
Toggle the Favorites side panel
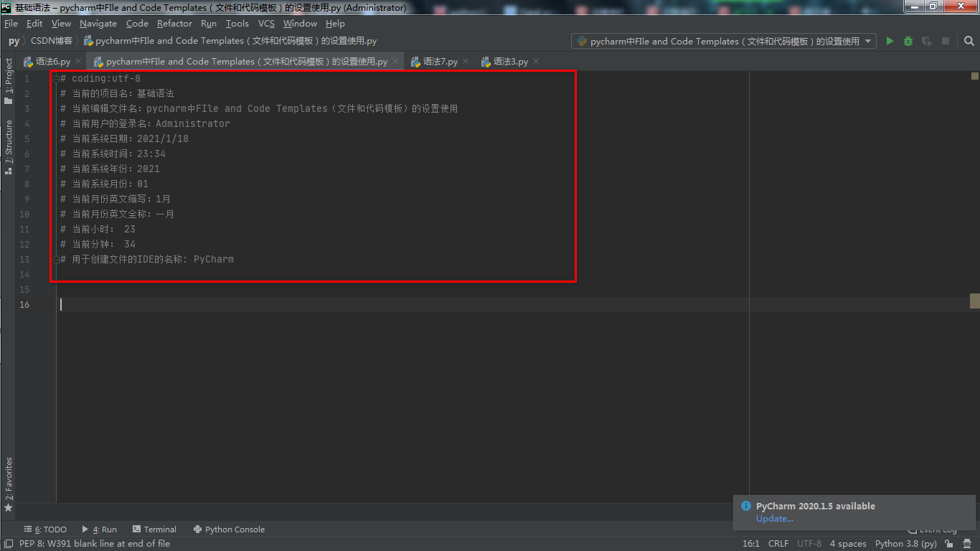pyautogui.click(x=9, y=478)
